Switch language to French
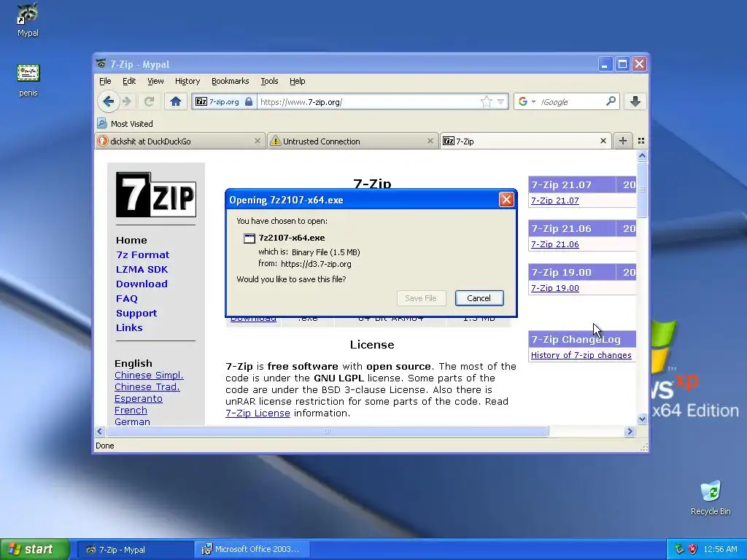This screenshot has height=560, width=747. (x=131, y=410)
